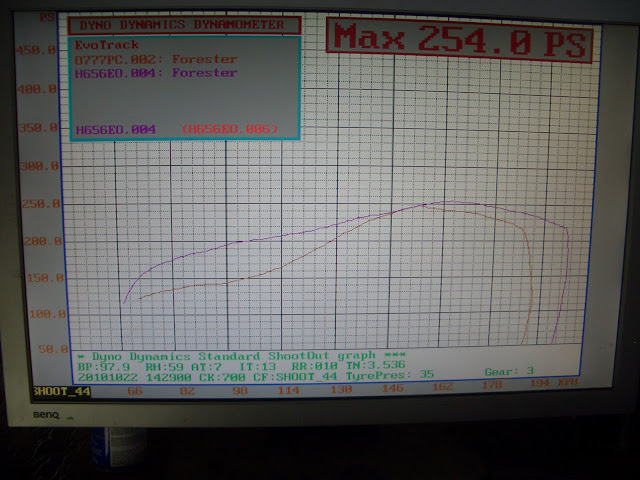Click the 450.0 PS axis value

[36, 50]
